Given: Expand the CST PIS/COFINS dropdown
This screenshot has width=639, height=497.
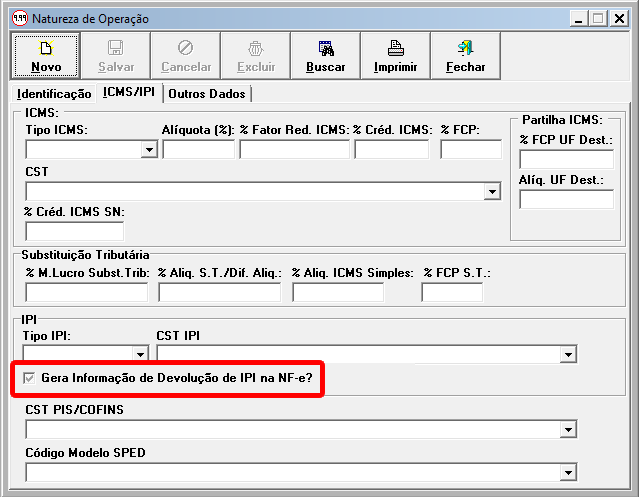Looking at the screenshot, I should (x=568, y=430).
